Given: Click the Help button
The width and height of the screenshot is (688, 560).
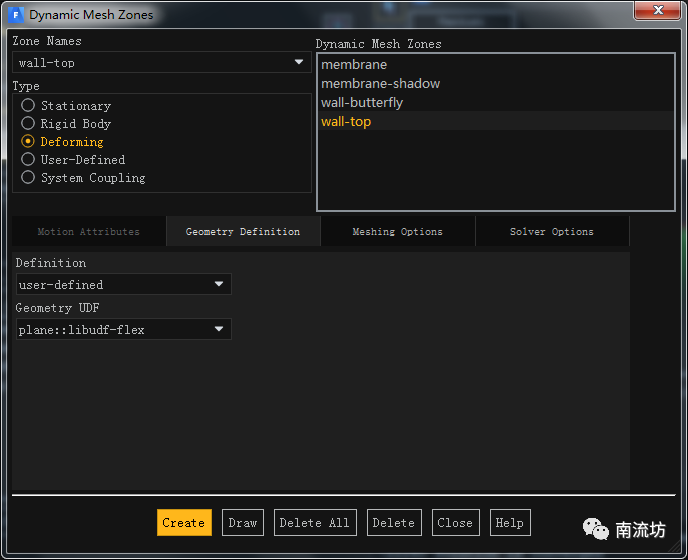Looking at the screenshot, I should pyautogui.click(x=509, y=523).
